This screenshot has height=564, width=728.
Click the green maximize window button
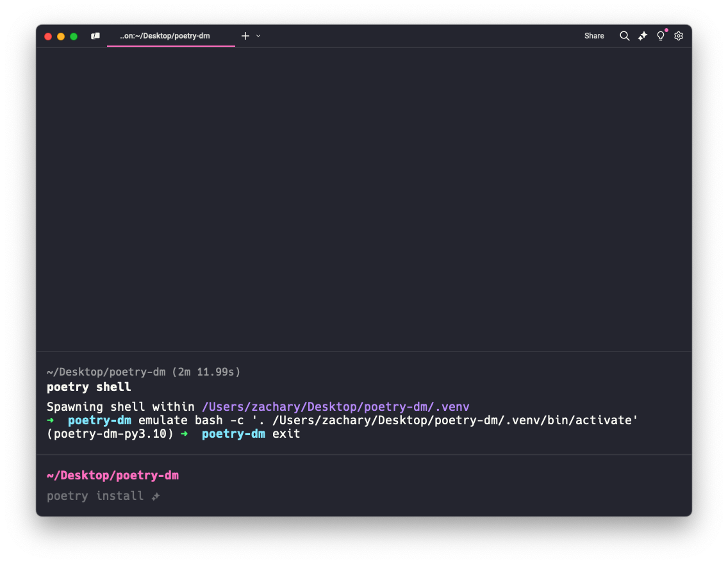point(74,36)
